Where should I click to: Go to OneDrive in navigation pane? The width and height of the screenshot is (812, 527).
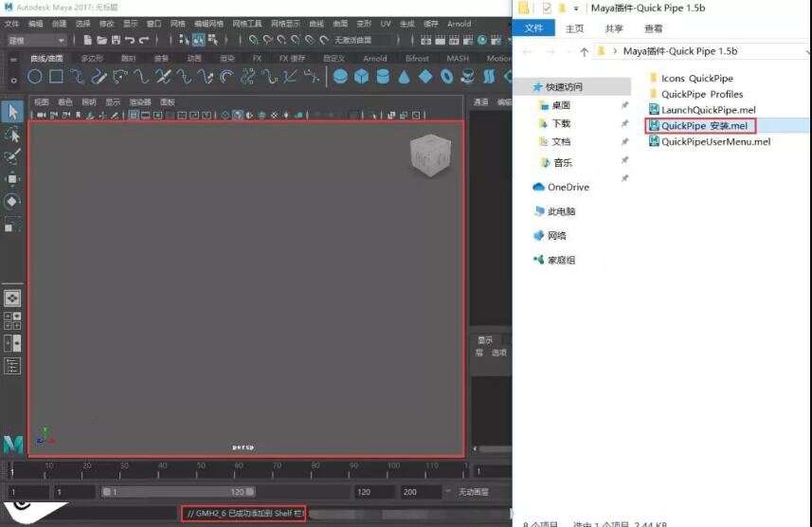pyautogui.click(x=561, y=187)
